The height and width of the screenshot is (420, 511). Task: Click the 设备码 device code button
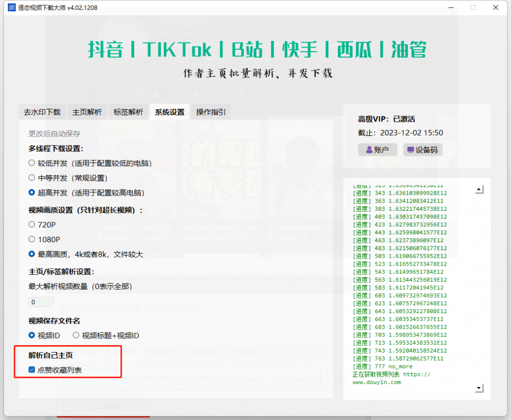tap(423, 150)
